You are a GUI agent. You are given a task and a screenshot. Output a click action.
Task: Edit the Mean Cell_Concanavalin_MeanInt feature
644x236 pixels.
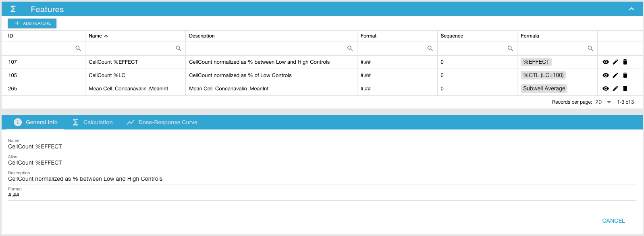point(615,89)
